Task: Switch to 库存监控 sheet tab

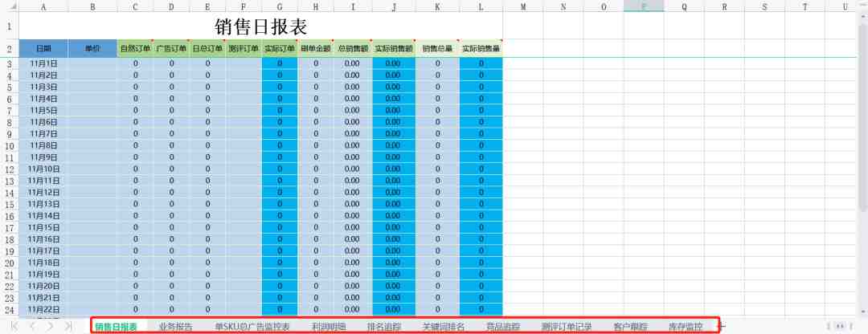Action: (x=686, y=326)
